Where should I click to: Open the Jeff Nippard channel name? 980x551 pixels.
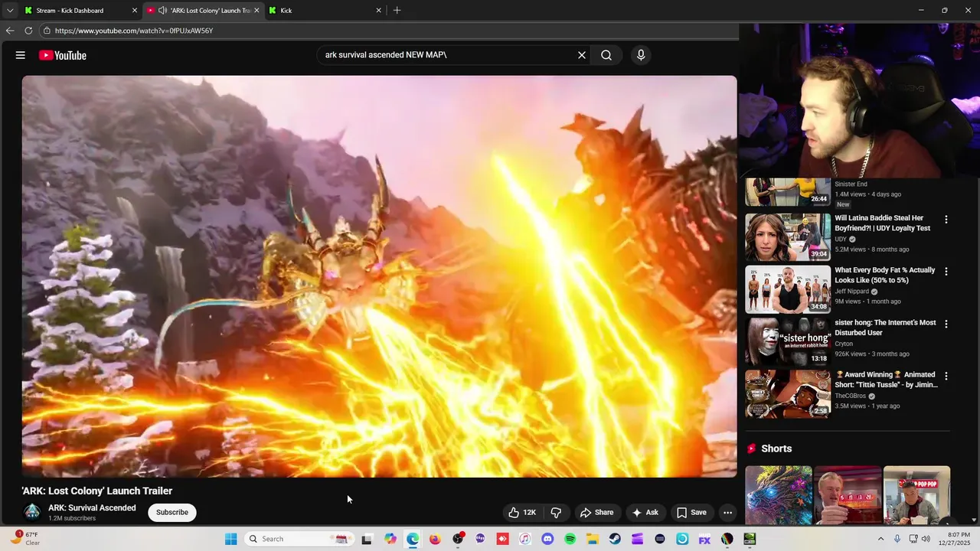coord(851,292)
